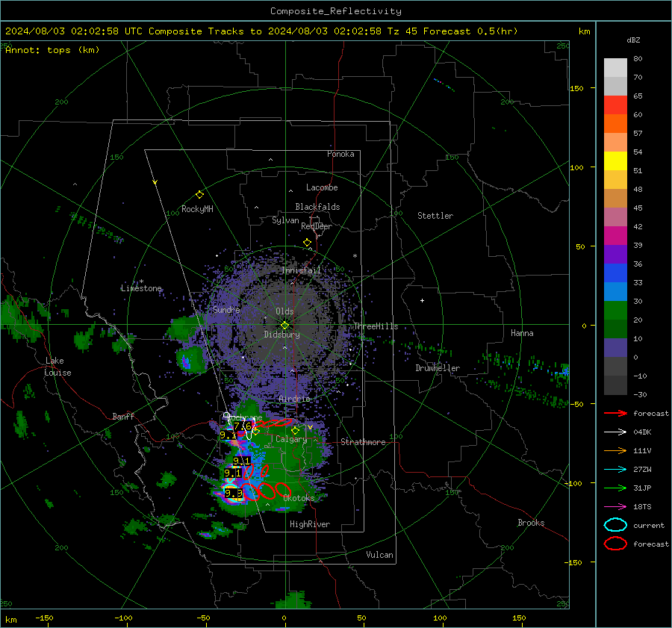Click the Hanna city label
Screen dimensions: 672x628
[522, 333]
